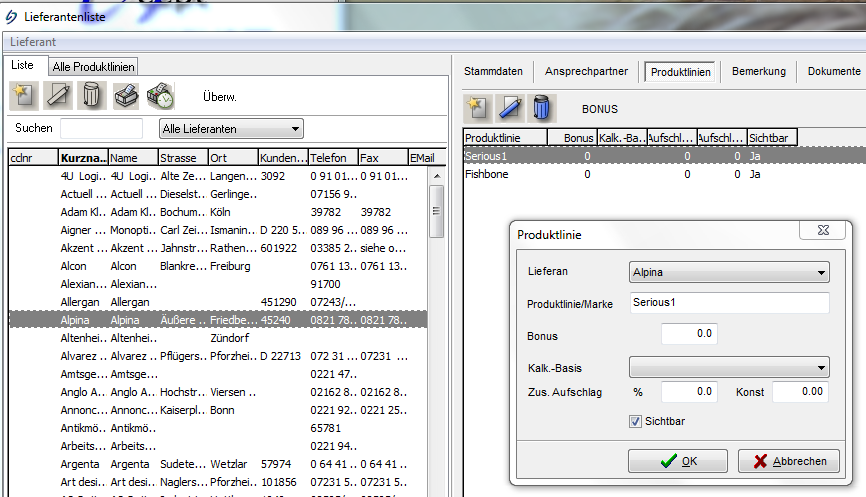The height and width of the screenshot is (497, 866).
Task: Select the Fishbone product line row
Action: click(489, 174)
